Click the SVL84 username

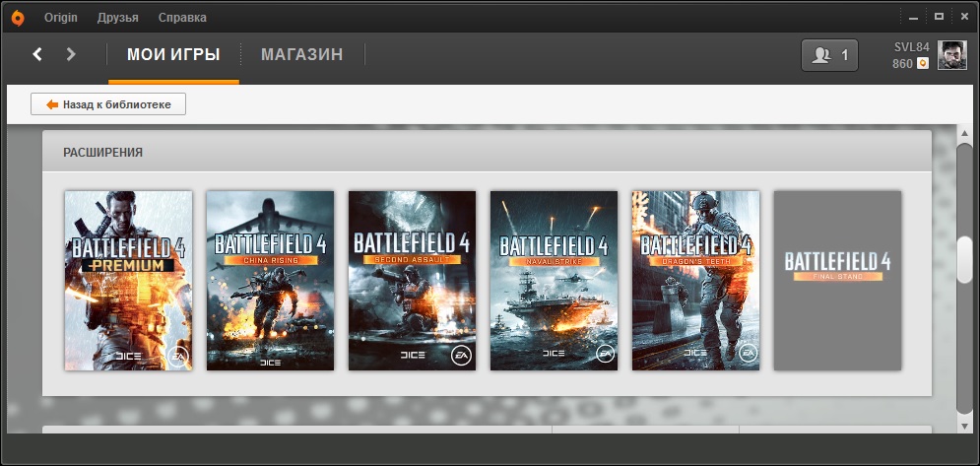pos(911,47)
